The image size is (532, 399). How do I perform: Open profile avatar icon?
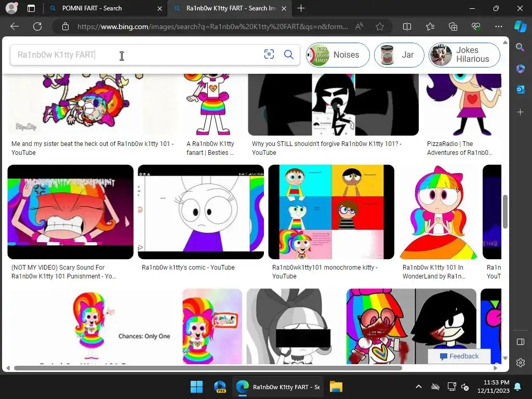coord(11,8)
